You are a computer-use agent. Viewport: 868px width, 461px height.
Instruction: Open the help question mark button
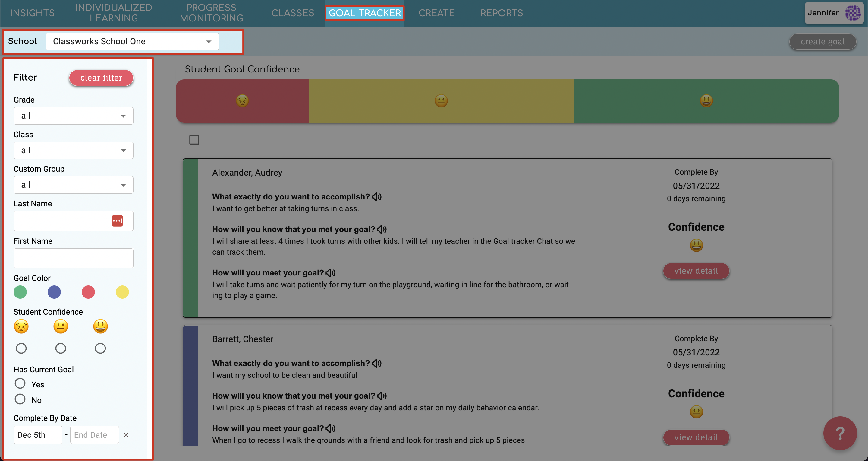click(840, 433)
